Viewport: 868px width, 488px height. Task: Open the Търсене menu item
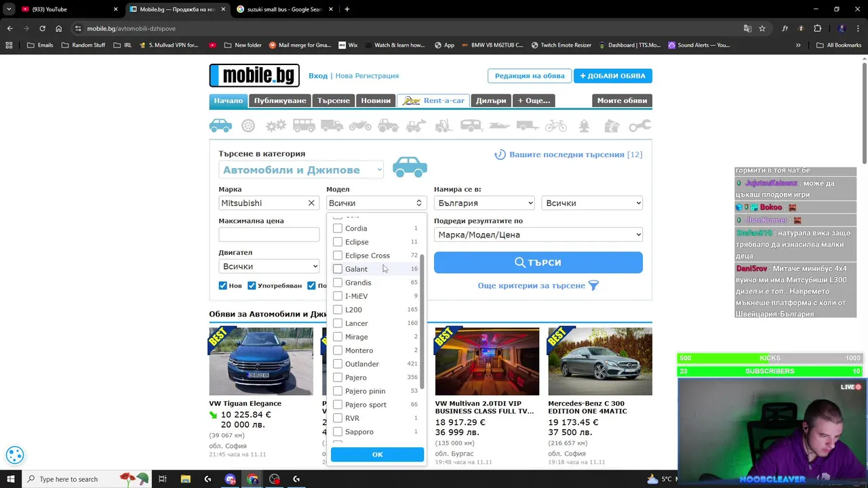[x=334, y=100]
